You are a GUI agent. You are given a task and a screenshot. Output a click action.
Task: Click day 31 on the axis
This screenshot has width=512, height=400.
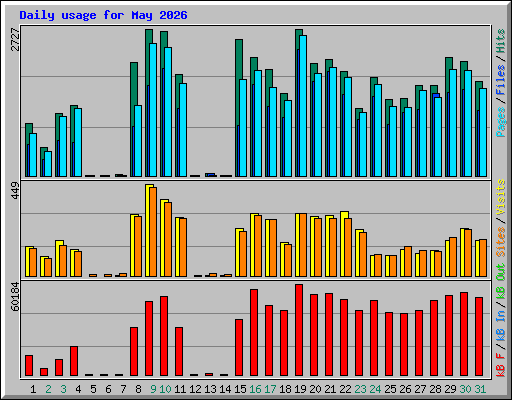[x=480, y=389]
